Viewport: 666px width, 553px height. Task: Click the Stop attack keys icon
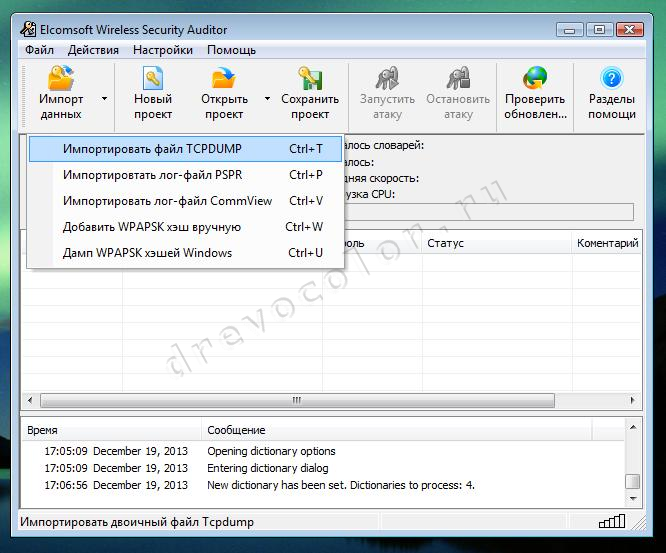(x=458, y=78)
